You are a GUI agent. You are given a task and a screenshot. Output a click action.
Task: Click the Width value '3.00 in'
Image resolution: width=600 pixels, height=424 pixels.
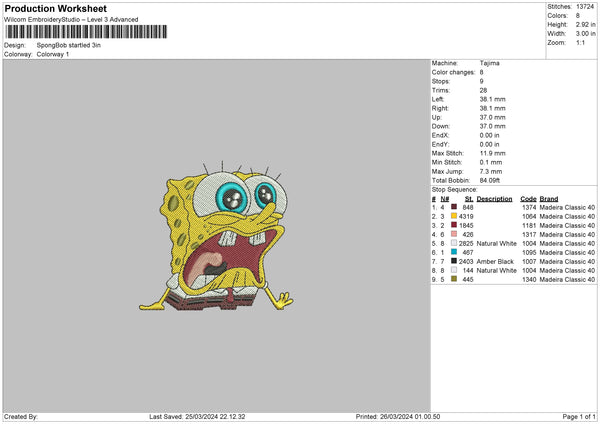585,34
